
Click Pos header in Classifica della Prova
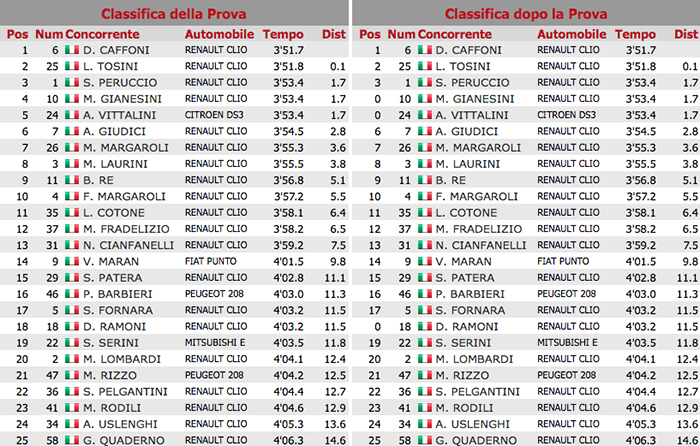pyautogui.click(x=17, y=34)
